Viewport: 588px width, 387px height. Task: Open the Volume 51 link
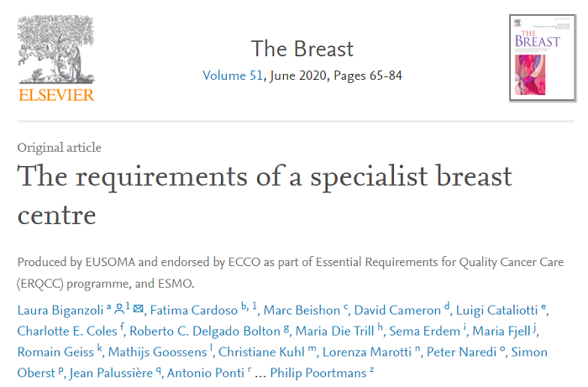230,76
